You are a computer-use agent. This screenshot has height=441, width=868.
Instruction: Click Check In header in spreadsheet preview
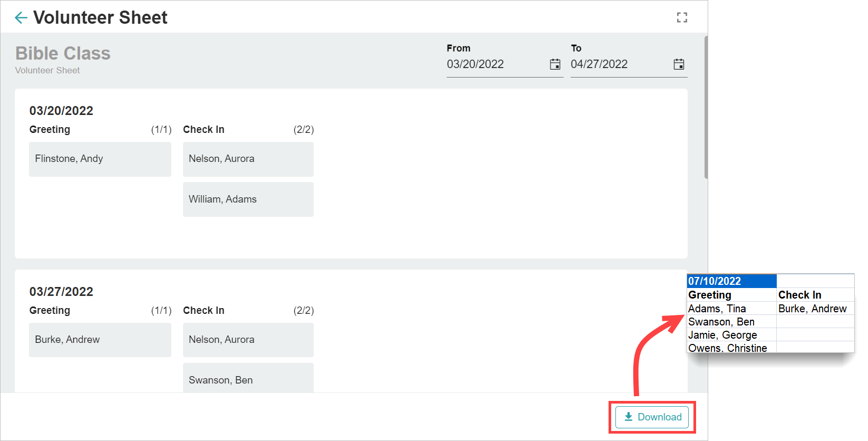pyautogui.click(x=815, y=295)
